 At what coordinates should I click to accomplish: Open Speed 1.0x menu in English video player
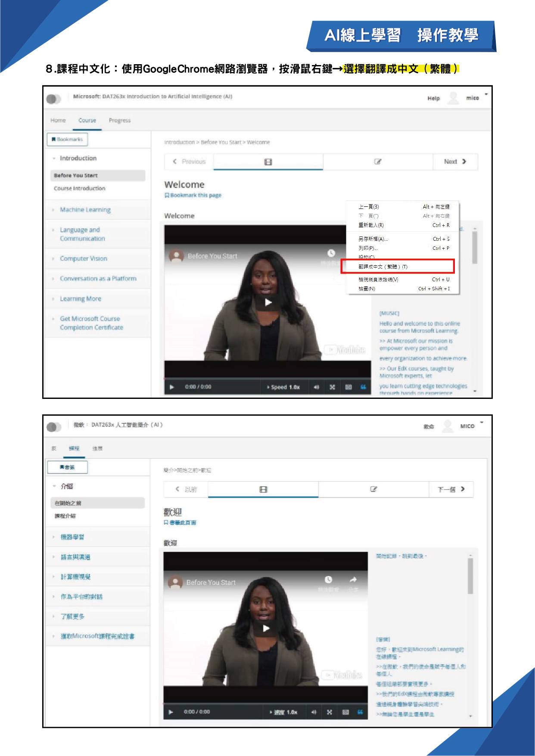(283, 387)
